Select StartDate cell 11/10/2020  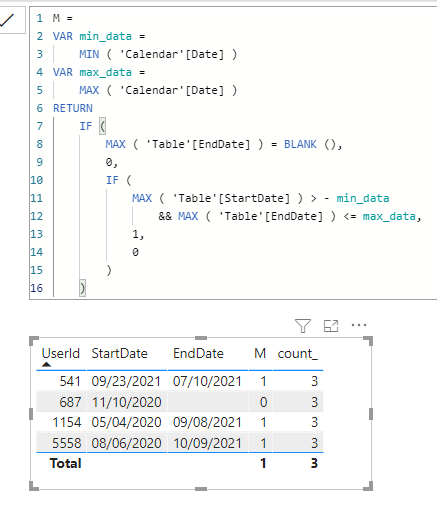(x=126, y=402)
